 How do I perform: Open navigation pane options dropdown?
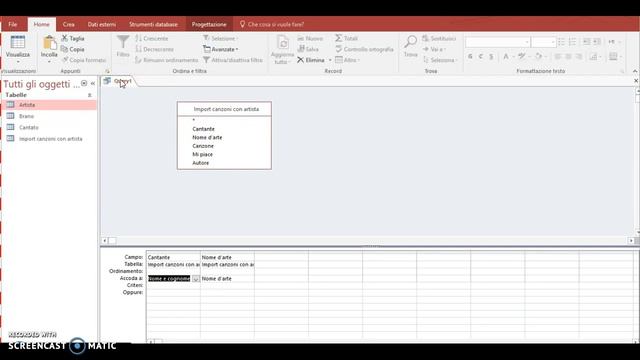[x=84, y=83]
